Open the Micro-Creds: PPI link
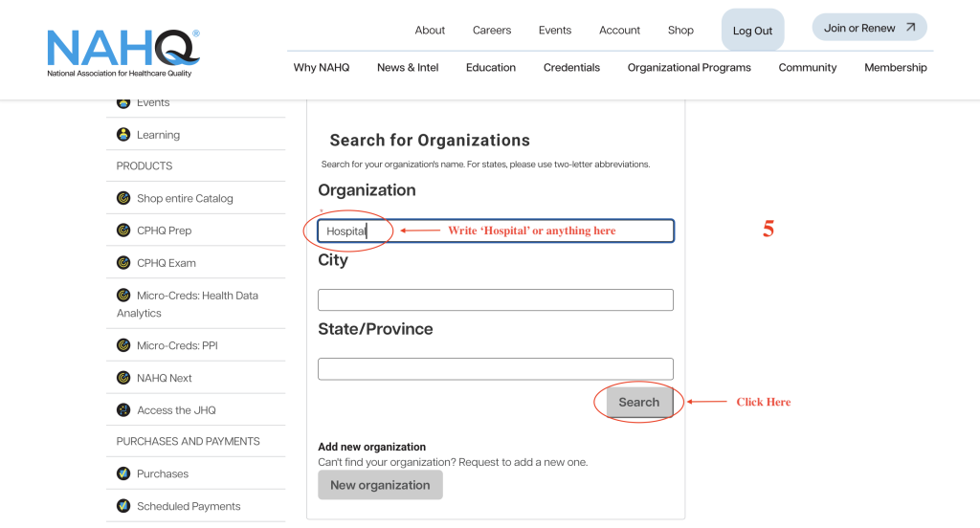980x528 pixels. [x=177, y=345]
